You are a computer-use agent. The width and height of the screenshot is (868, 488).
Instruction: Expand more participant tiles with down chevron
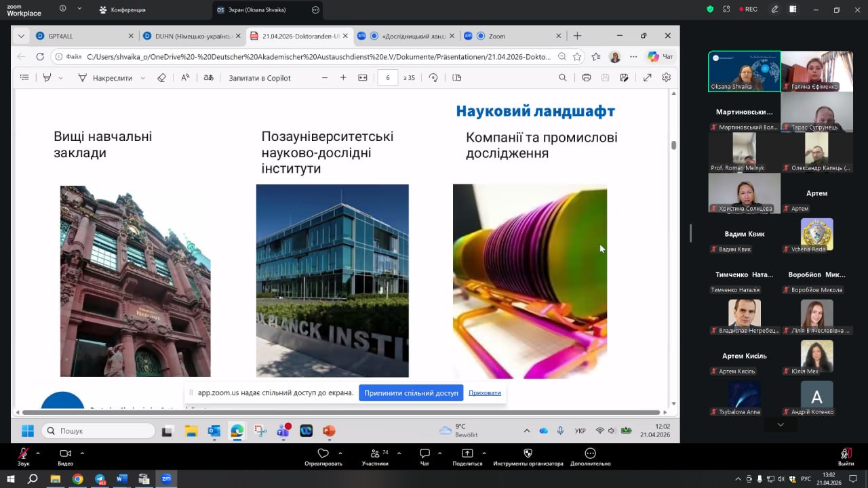point(781,424)
